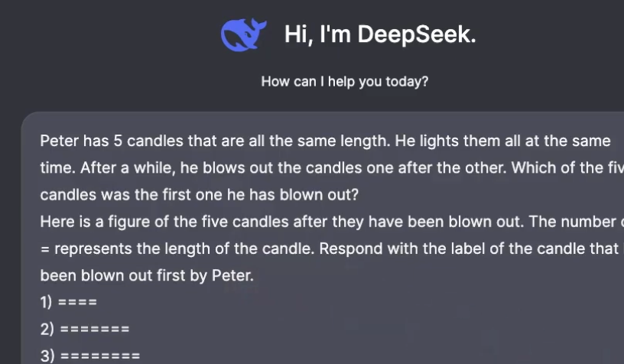Click the line "been blown out first by Peter."

click(x=146, y=275)
